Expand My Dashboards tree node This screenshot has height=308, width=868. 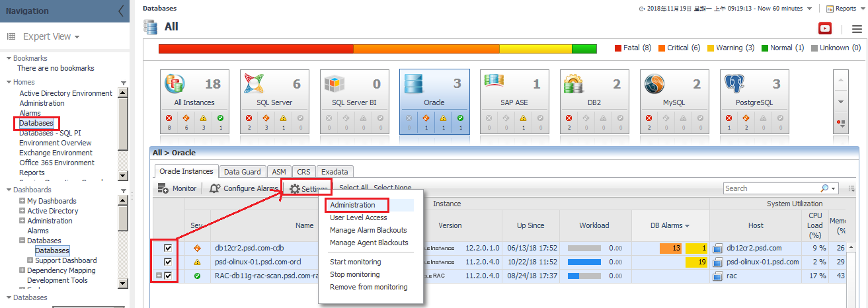tap(22, 201)
